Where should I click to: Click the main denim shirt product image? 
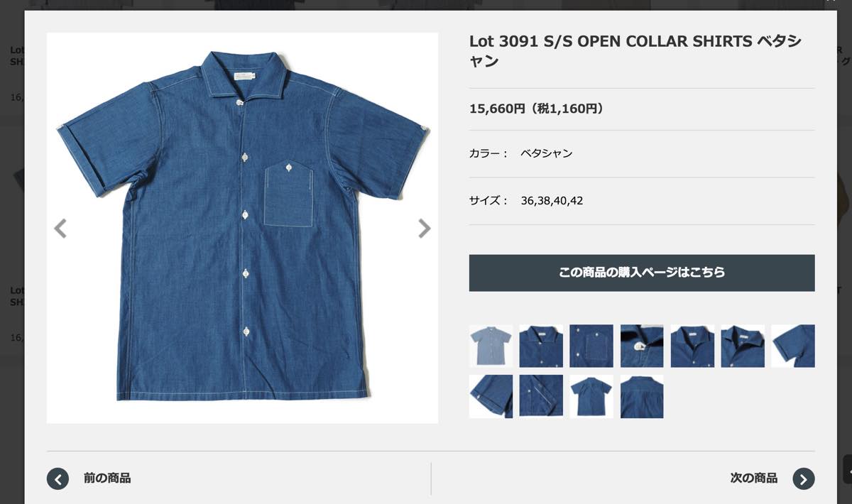point(242,228)
